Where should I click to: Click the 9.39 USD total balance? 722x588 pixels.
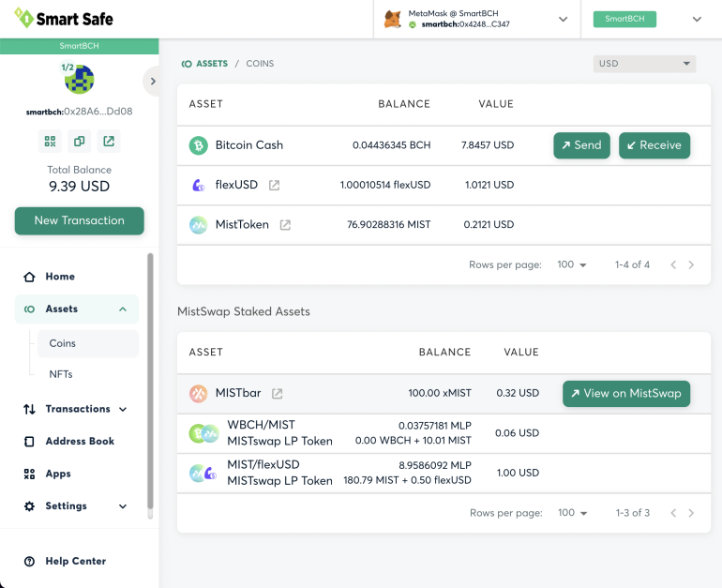(79, 186)
